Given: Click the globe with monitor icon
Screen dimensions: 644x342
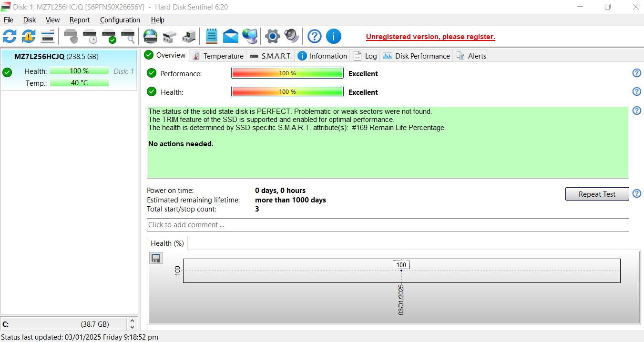Looking at the screenshot, I should coord(250,36).
